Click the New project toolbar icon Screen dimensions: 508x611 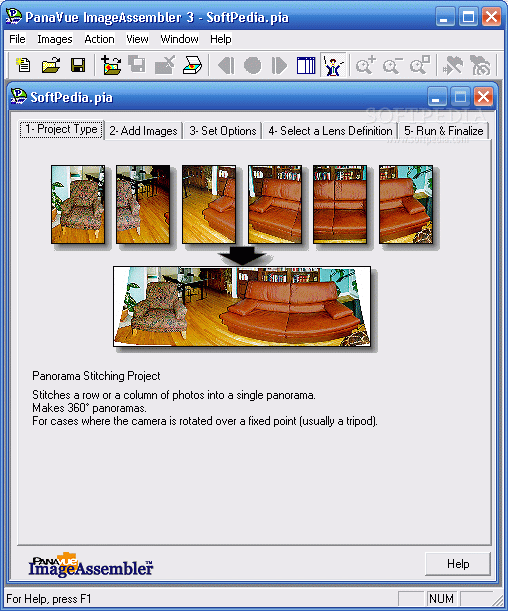point(23,65)
